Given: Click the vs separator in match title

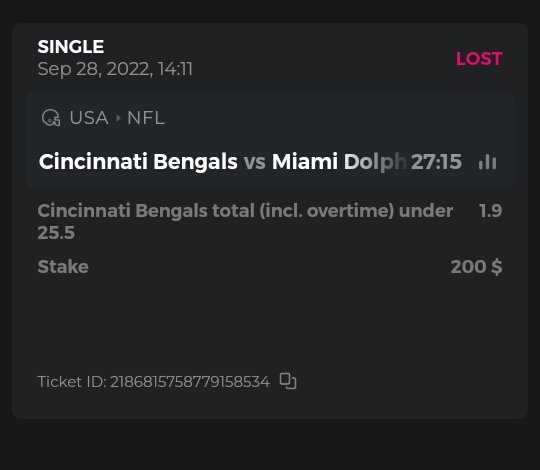Looking at the screenshot, I should pyautogui.click(x=255, y=161).
